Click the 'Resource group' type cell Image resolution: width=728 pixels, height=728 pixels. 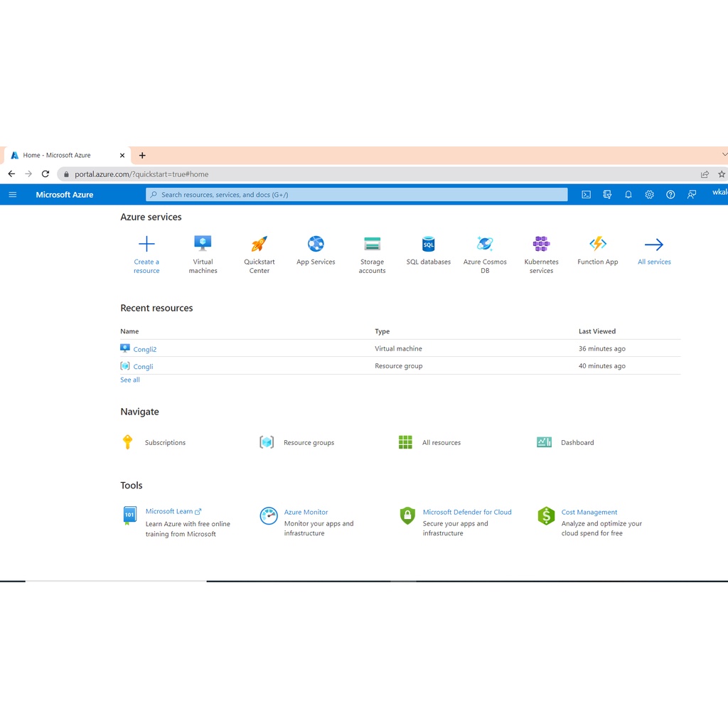[x=398, y=366]
